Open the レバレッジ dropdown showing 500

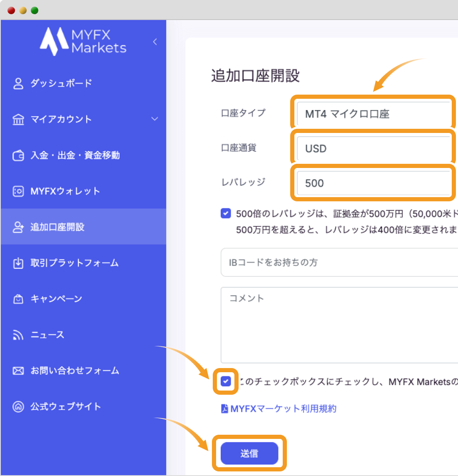(x=373, y=183)
